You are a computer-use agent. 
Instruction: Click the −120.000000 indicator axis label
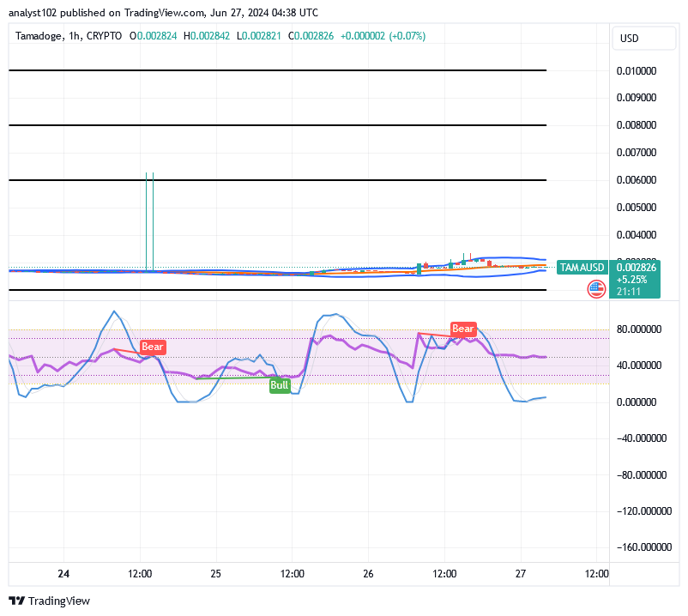[643, 511]
